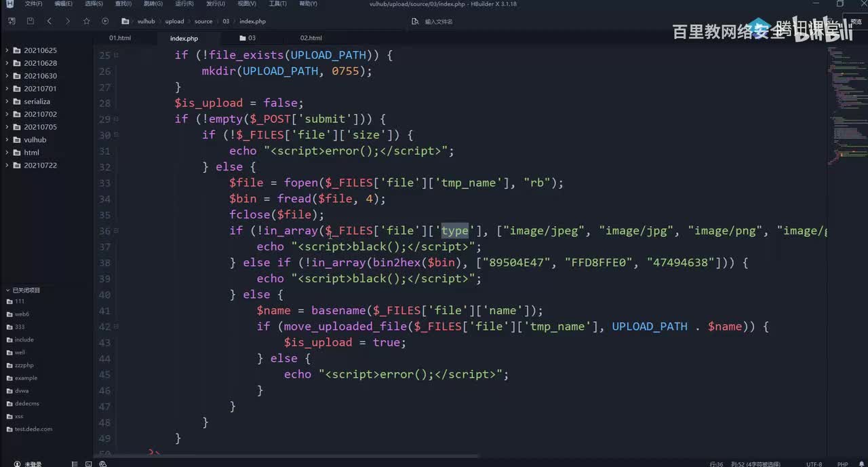Switch to the 01.html tab
This screenshot has width=868, height=467.
click(120, 38)
